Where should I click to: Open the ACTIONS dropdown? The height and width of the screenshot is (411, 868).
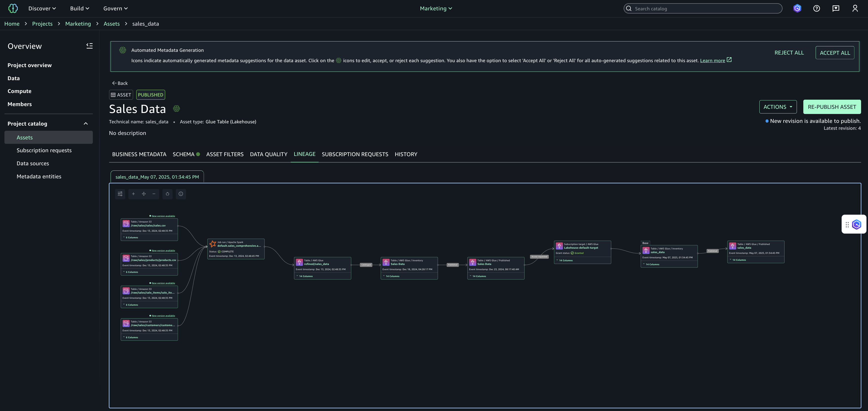click(x=778, y=107)
